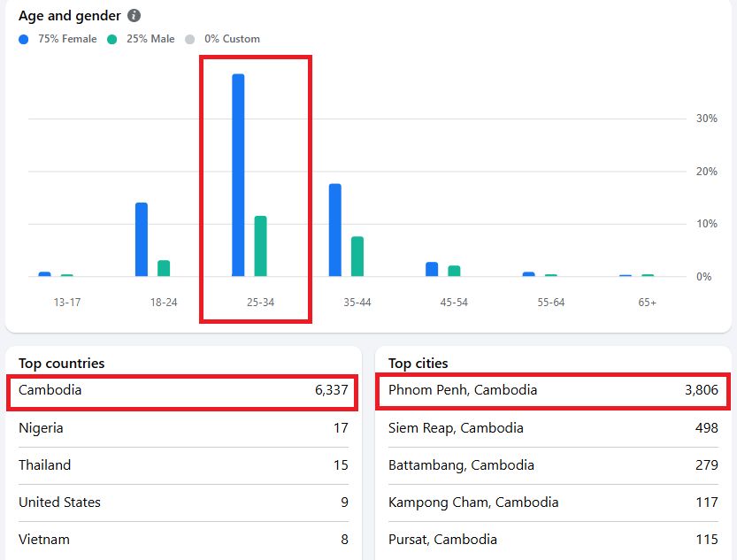Select the 'Kampong Cham, Cambodia' city row
737x560 pixels.
553,502
